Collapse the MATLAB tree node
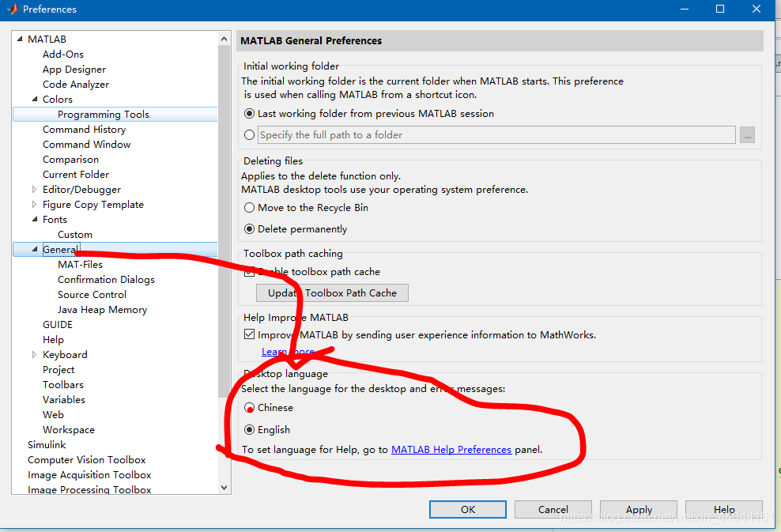This screenshot has width=781, height=532. click(20, 39)
